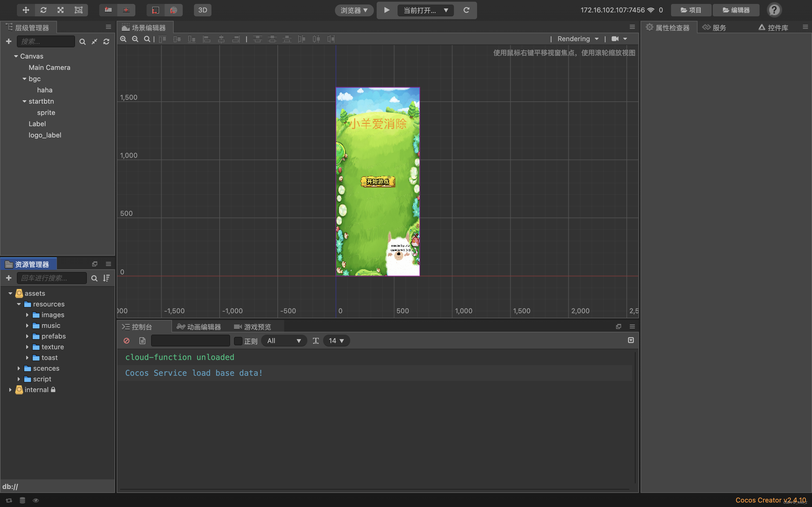Click the hierarchy search input field
The width and height of the screenshot is (812, 507).
coord(46,42)
